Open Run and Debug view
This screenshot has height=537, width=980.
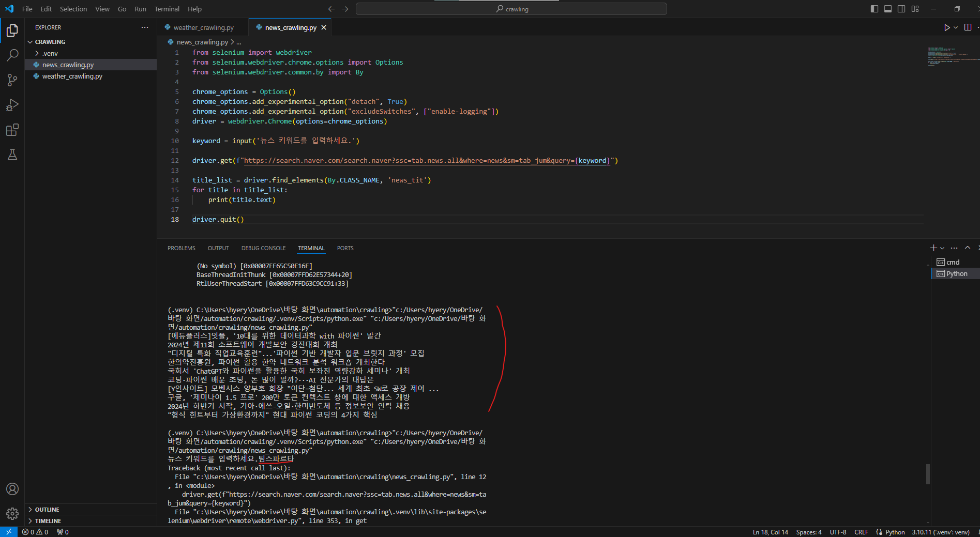pyautogui.click(x=12, y=105)
